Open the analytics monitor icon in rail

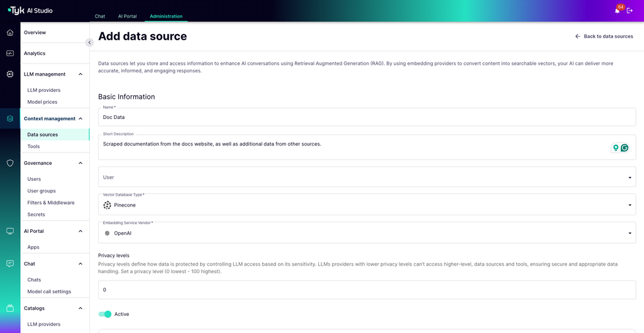tap(10, 54)
